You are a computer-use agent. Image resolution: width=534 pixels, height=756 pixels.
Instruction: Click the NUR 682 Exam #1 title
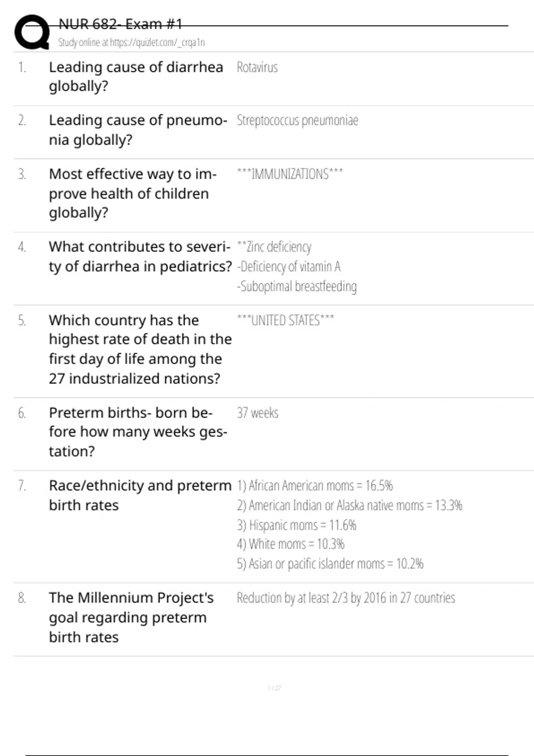click(120, 24)
